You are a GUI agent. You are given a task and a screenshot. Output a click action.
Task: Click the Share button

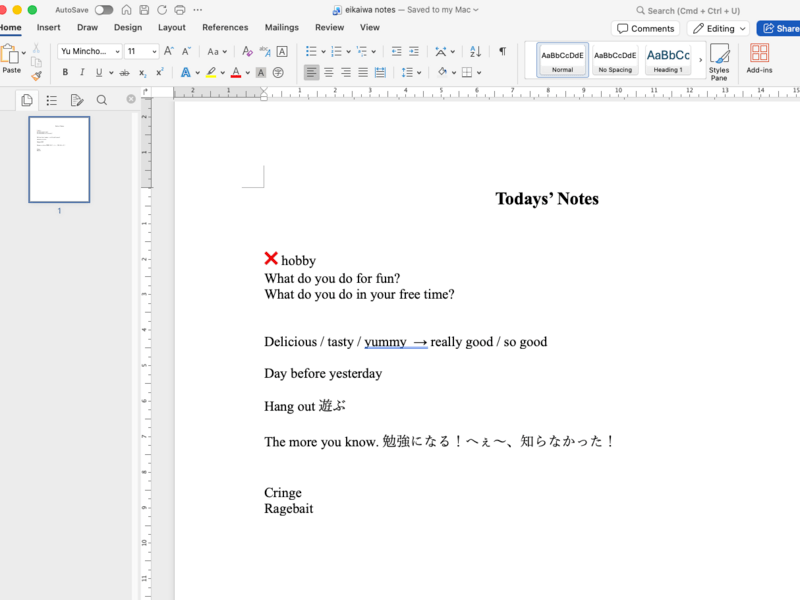tap(780, 29)
